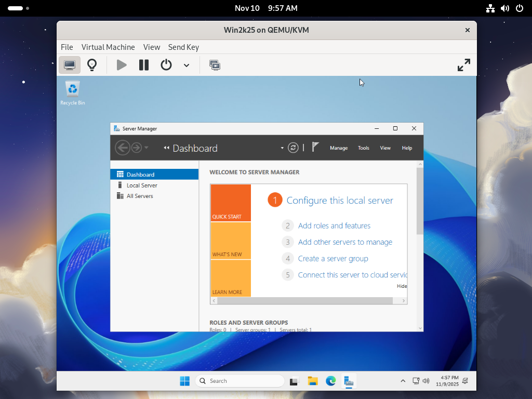The height and width of the screenshot is (399, 532).
Task: Click Create a server group link
Action: click(333, 258)
